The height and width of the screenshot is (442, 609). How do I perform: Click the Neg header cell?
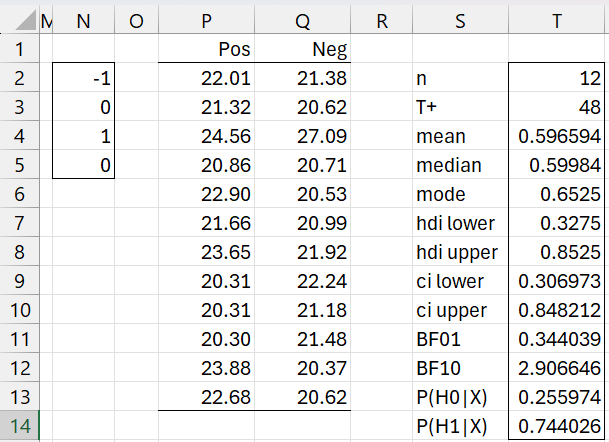coord(302,49)
